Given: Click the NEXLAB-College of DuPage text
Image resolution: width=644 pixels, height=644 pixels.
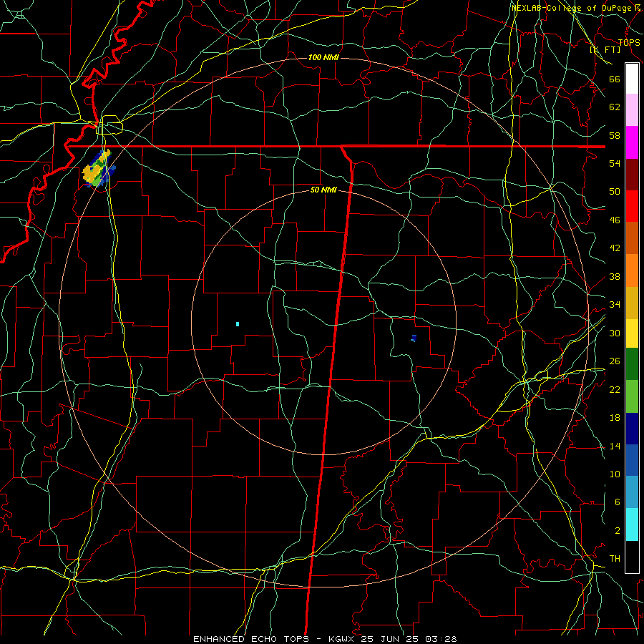Looking at the screenshot, I should tap(572, 8).
